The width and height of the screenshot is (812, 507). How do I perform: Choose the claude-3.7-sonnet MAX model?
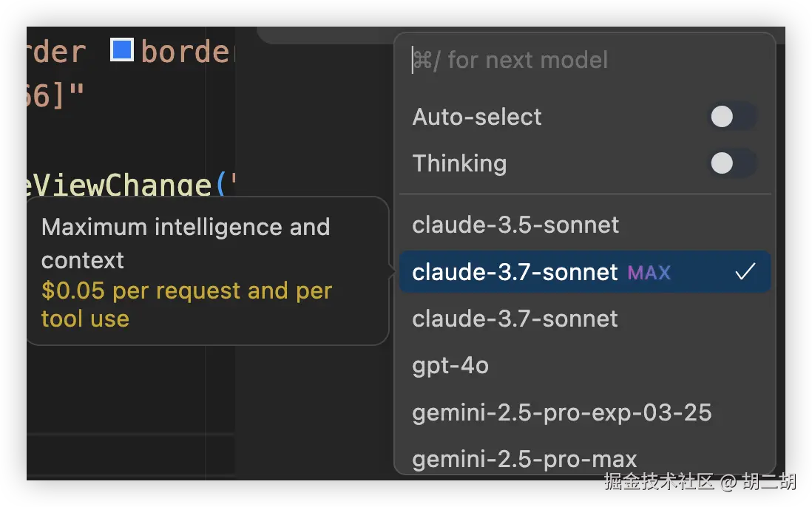click(x=515, y=272)
